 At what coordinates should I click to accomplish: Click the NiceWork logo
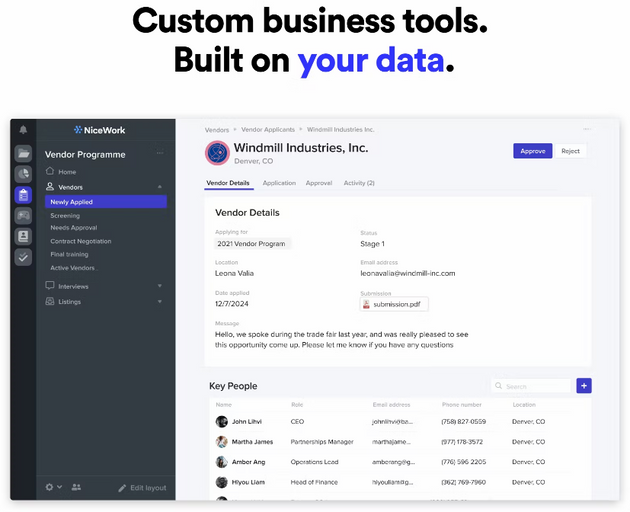(x=100, y=130)
